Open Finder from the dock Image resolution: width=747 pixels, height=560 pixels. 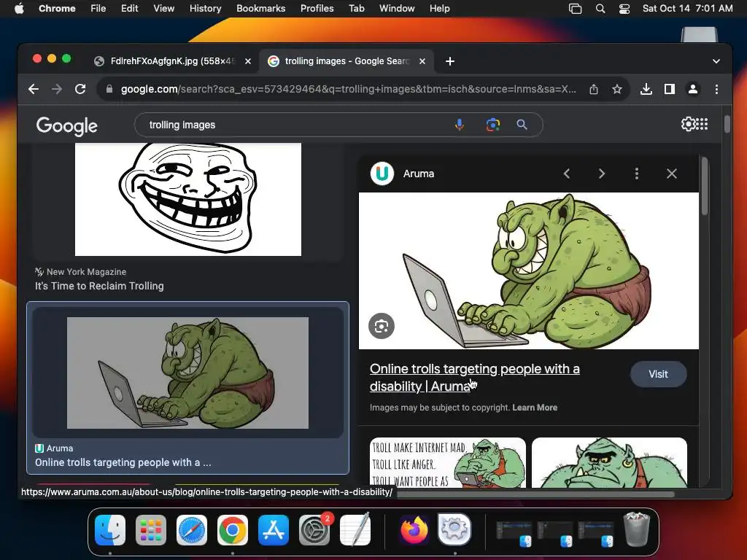[x=110, y=529]
